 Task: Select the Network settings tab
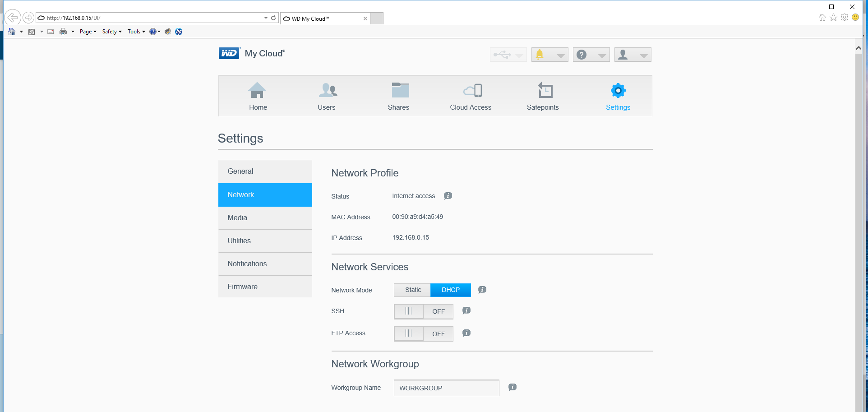[x=265, y=195]
